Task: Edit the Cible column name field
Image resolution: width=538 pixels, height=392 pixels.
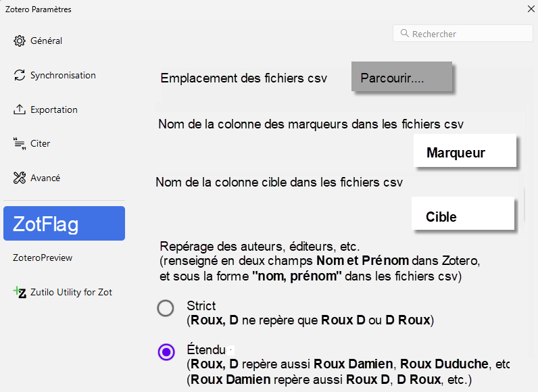Action: pyautogui.click(x=463, y=214)
